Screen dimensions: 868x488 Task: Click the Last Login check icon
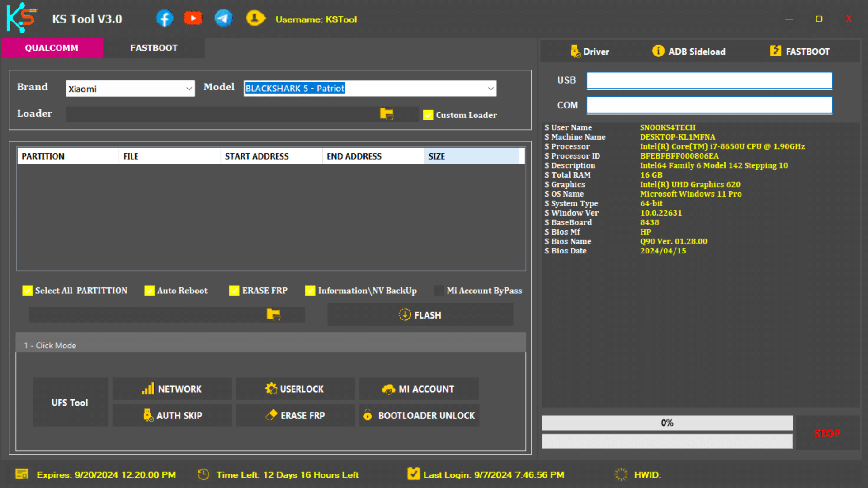[x=413, y=474]
